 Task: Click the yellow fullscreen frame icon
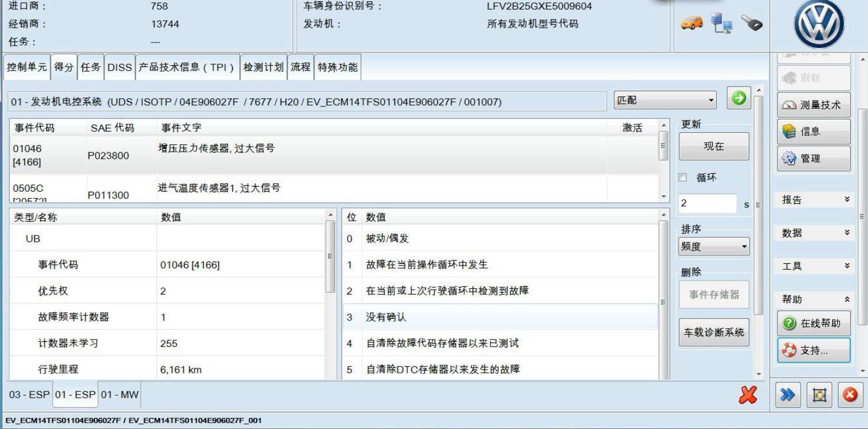(819, 395)
